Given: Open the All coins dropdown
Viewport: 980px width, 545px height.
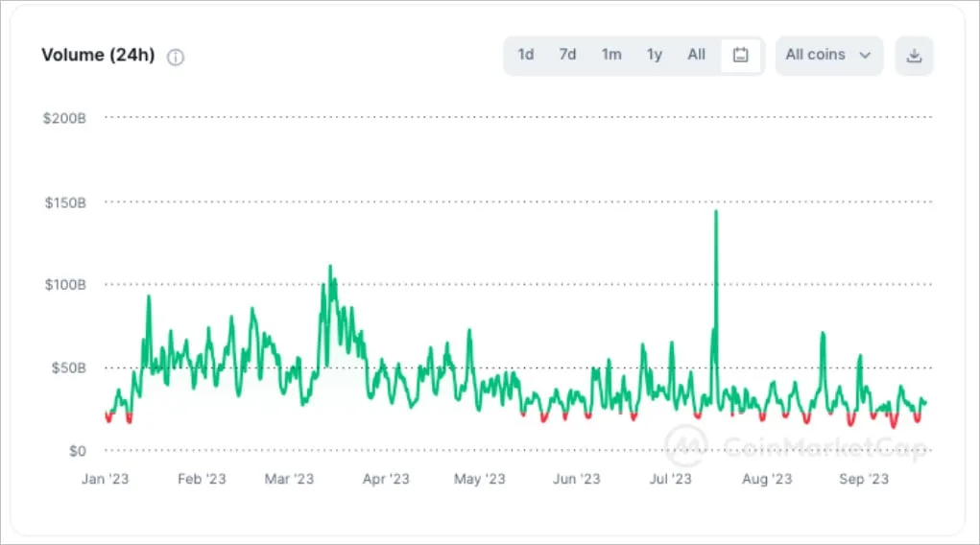Looking at the screenshot, I should (x=828, y=55).
